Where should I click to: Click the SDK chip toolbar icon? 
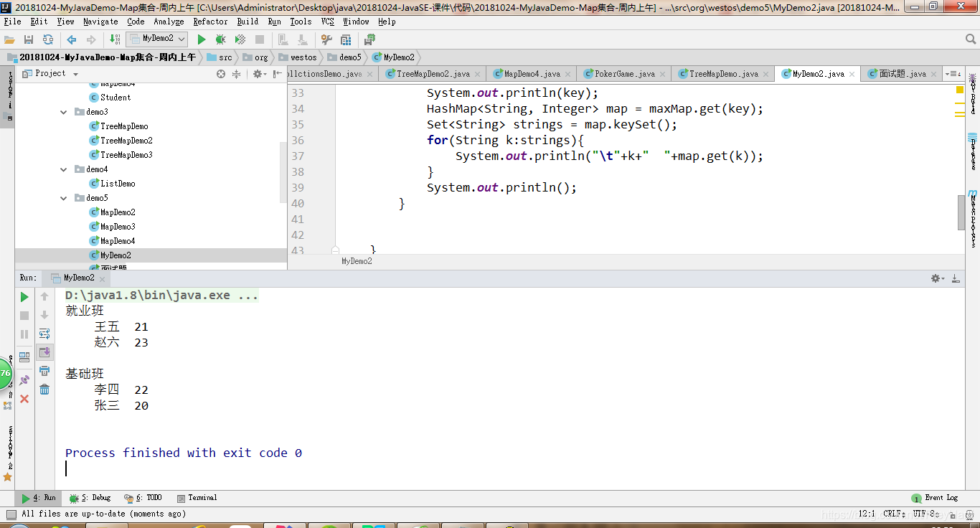point(370,39)
